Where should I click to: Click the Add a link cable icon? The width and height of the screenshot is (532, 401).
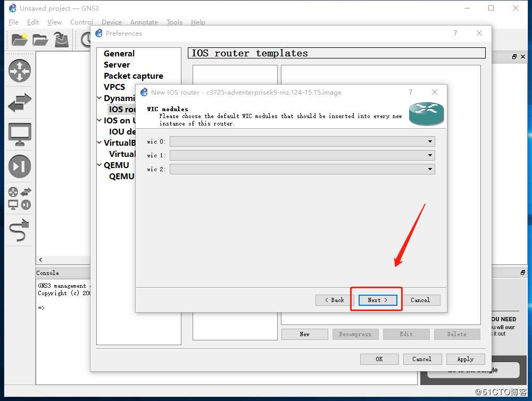20,230
